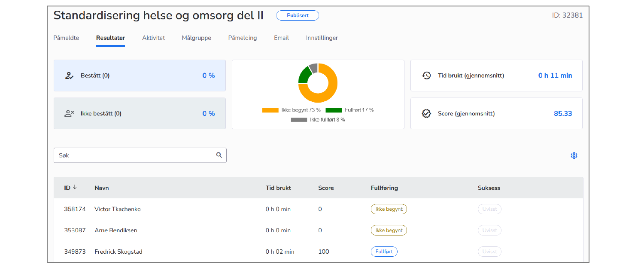The width and height of the screenshot is (644, 264).
Task: Click Ikke begynt badge for Victor Tkachenko
Action: 389,209
